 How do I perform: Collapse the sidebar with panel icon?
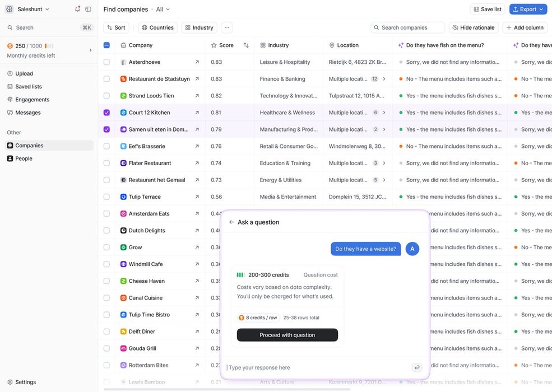(x=88, y=9)
